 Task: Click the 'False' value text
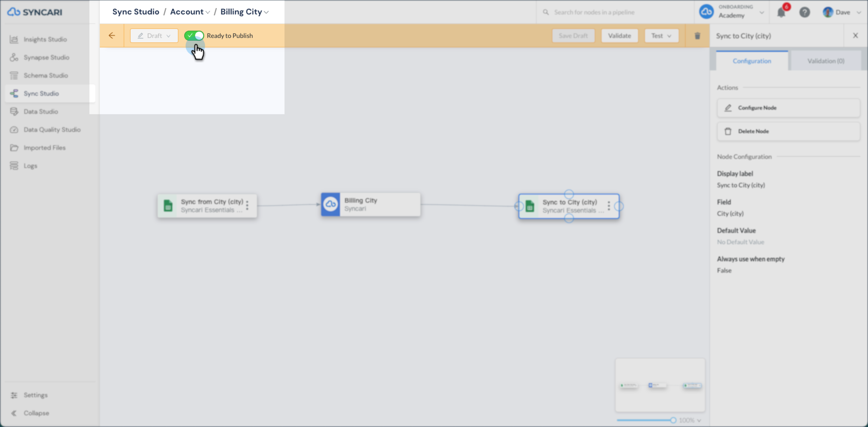tap(724, 270)
